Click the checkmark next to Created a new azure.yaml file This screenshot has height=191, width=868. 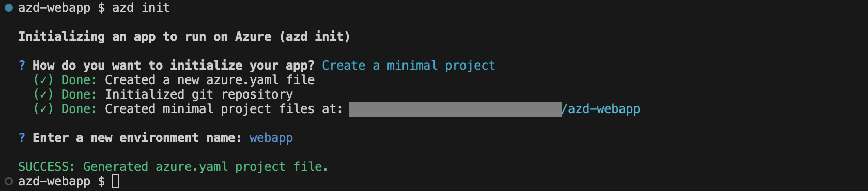tap(43, 80)
